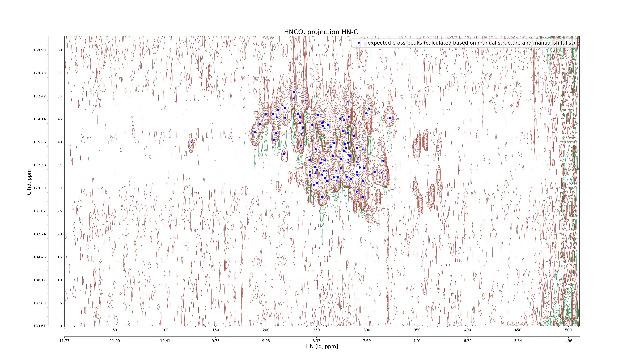Click the x-axis ppm value 11.09
The image size is (644, 362).
[x=115, y=341]
